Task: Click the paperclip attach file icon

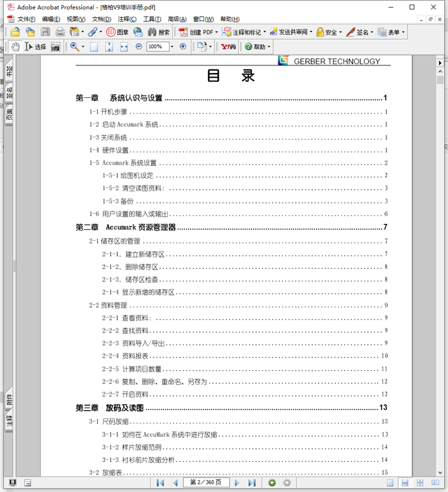Action: point(93,31)
